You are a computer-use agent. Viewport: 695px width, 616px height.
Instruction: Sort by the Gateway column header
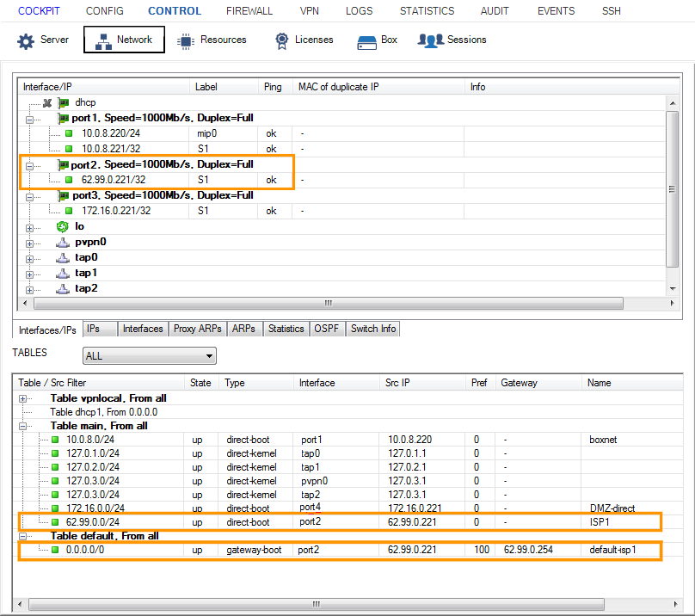pos(538,383)
